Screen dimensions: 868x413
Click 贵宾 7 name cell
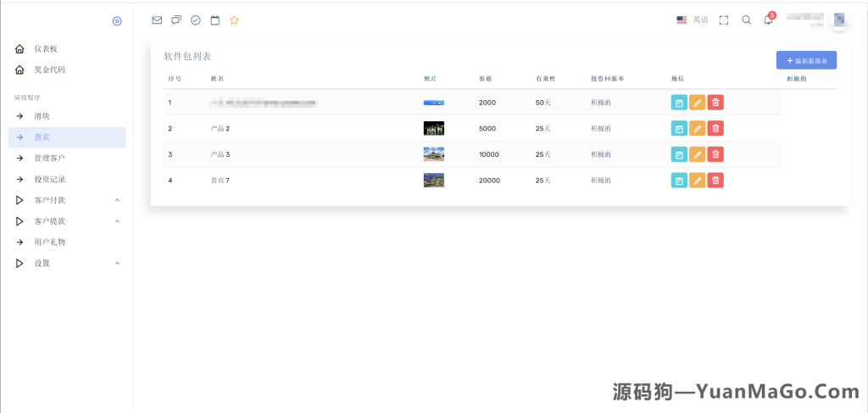pos(220,181)
